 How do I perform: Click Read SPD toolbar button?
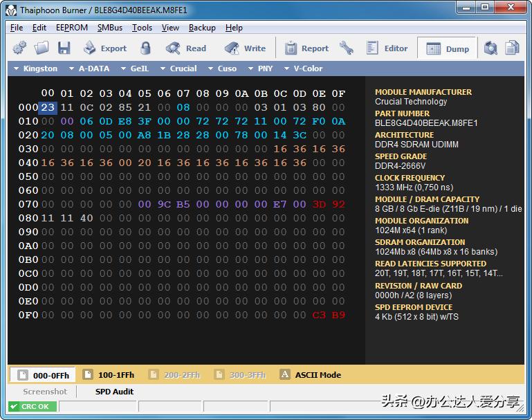186,48
